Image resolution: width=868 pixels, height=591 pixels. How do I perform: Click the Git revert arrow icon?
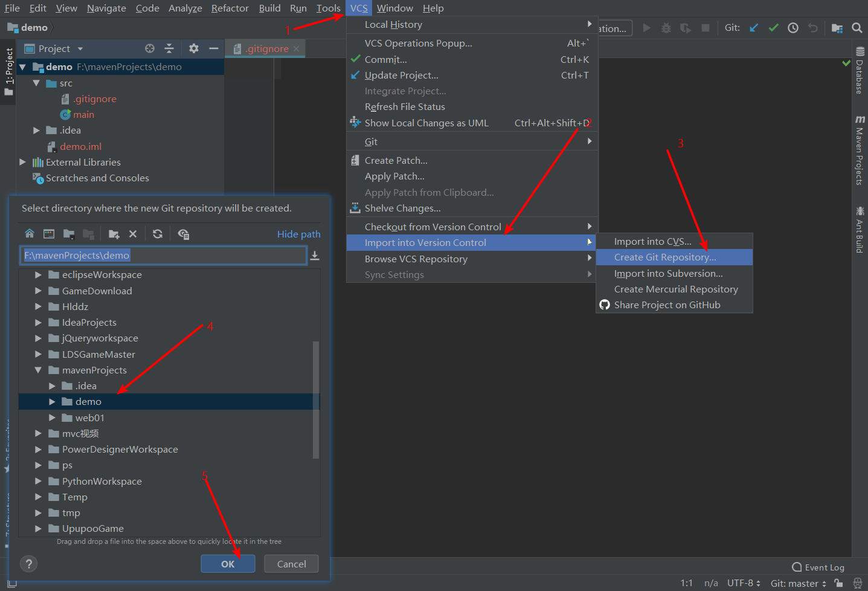coord(813,28)
